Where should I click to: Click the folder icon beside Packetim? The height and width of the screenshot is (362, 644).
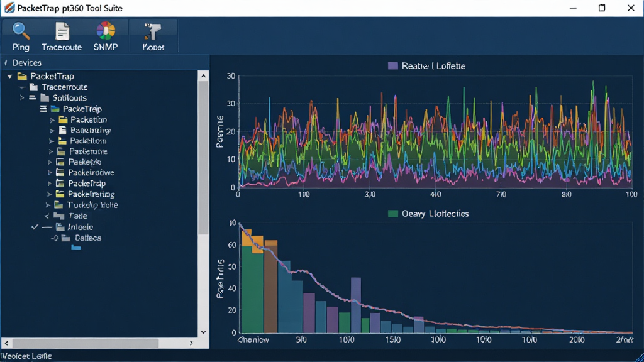63,120
